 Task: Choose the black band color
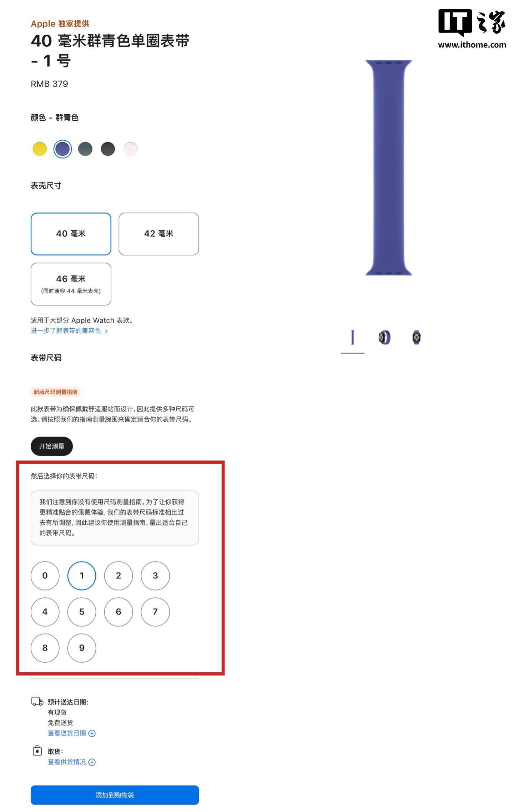click(108, 149)
